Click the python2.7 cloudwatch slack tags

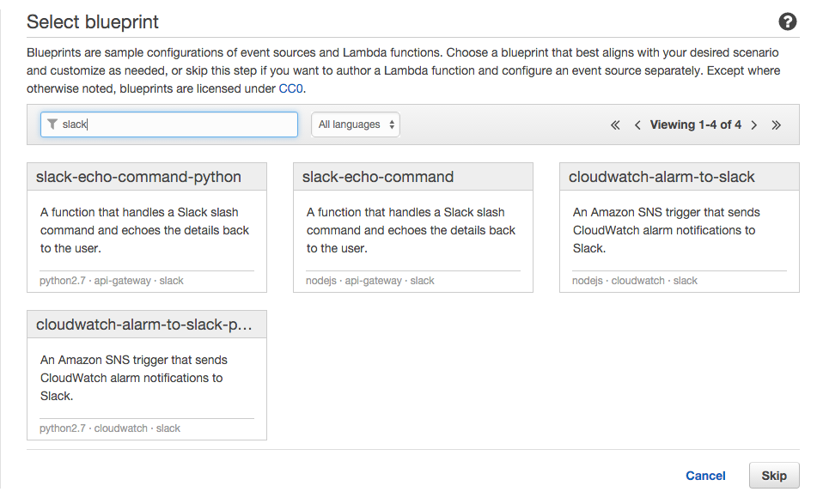tap(110, 428)
